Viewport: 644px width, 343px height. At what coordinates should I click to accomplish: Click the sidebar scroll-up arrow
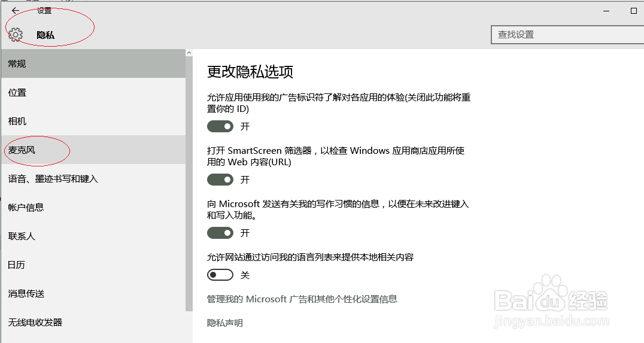[189, 53]
